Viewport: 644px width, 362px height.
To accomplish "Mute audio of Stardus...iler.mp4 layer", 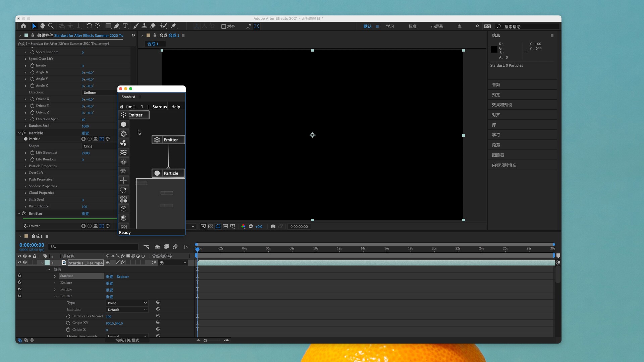I will 24,262.
